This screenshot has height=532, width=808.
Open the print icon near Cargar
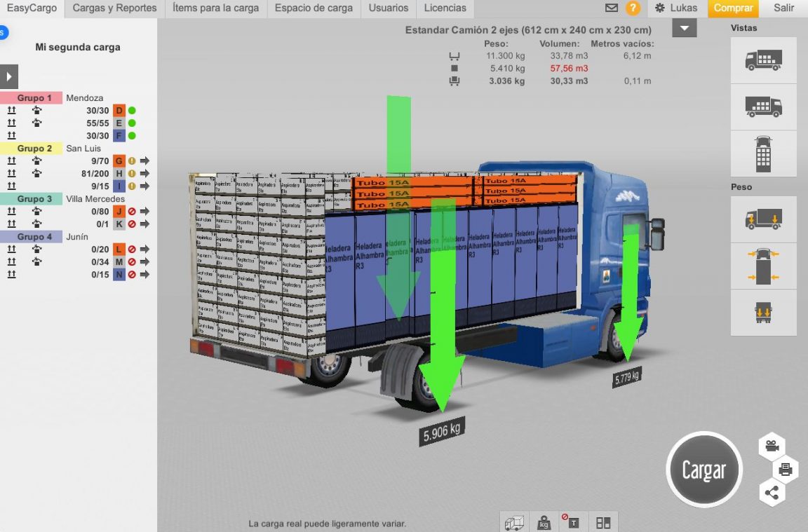(788, 468)
